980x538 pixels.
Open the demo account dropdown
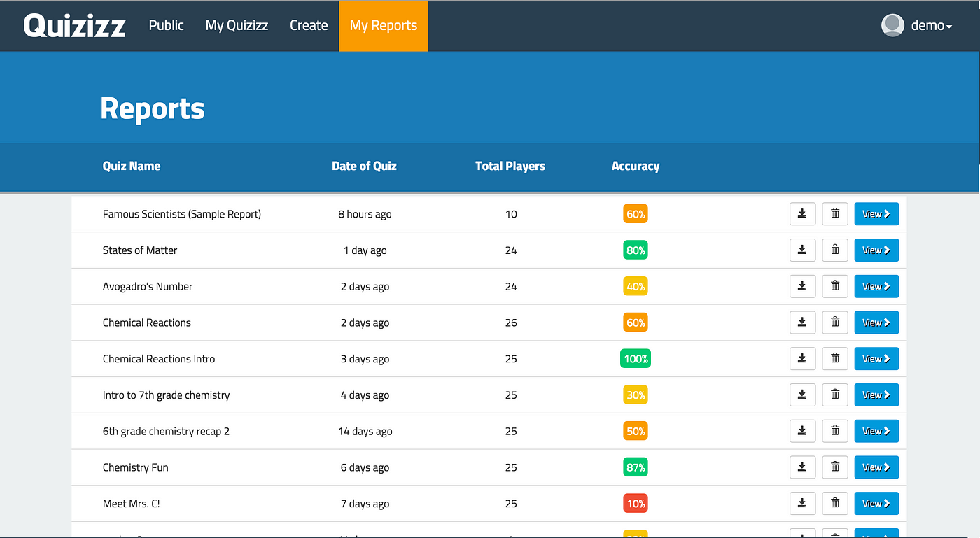coord(931,26)
